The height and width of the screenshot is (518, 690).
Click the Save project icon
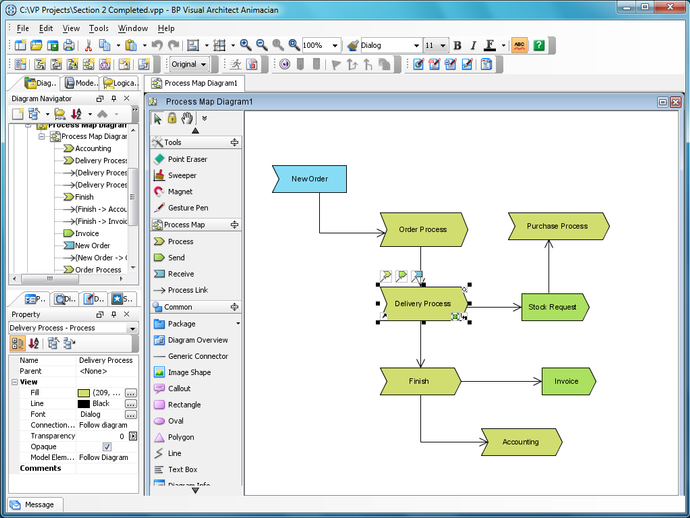[x=52, y=45]
